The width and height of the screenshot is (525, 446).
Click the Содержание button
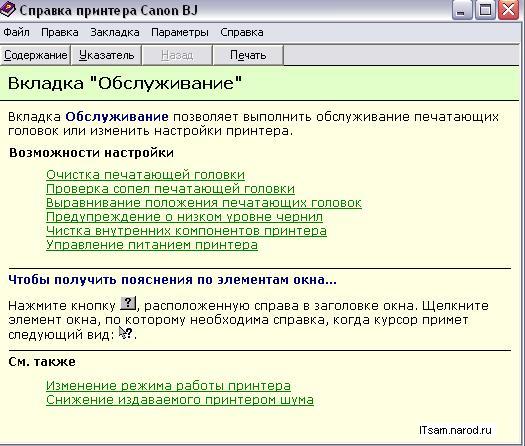coord(35,55)
